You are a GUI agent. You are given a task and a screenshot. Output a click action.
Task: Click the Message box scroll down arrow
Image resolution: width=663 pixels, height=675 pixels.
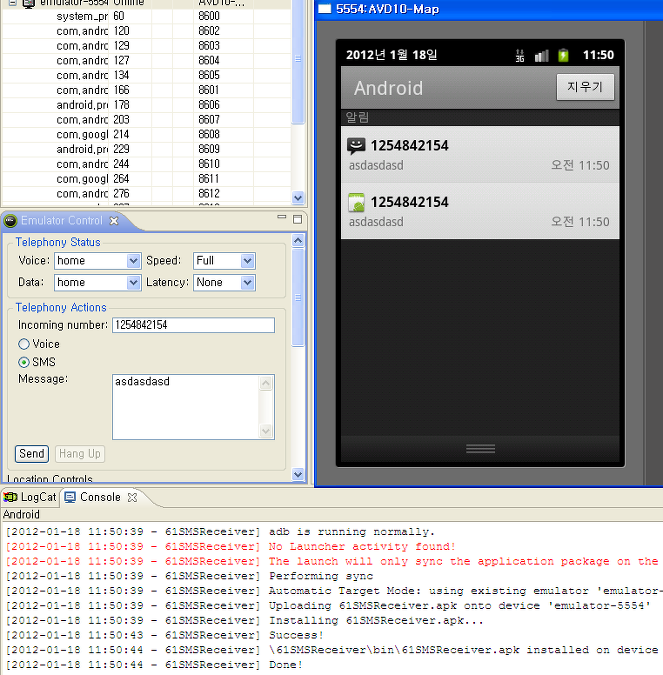tap(266, 430)
